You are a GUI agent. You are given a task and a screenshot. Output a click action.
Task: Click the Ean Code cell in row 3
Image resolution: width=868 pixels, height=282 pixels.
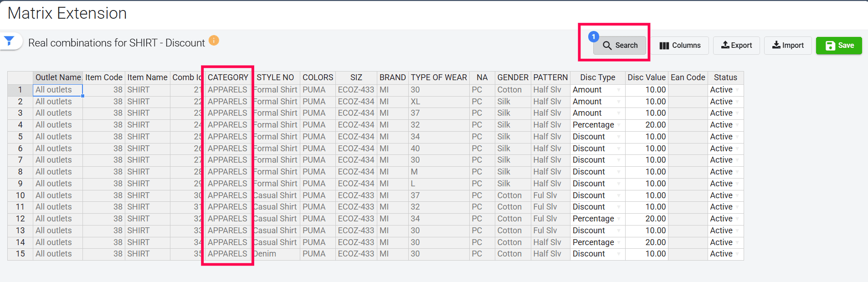[x=688, y=113]
